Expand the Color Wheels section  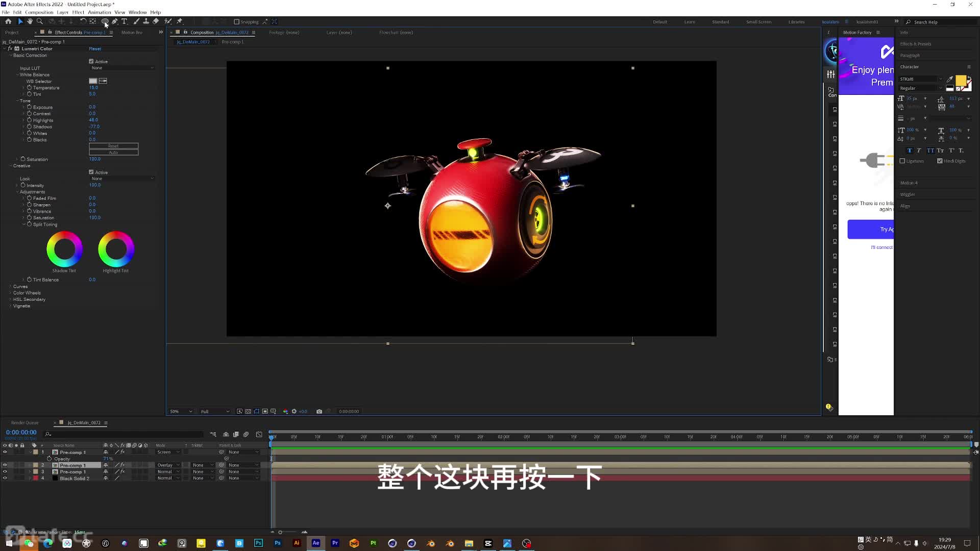10,293
